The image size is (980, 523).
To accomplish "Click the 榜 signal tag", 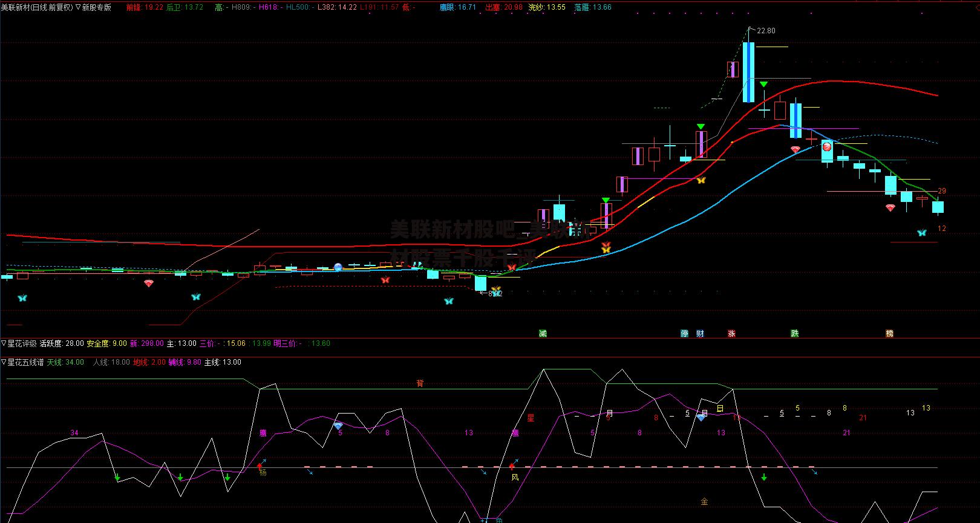I will coord(889,333).
